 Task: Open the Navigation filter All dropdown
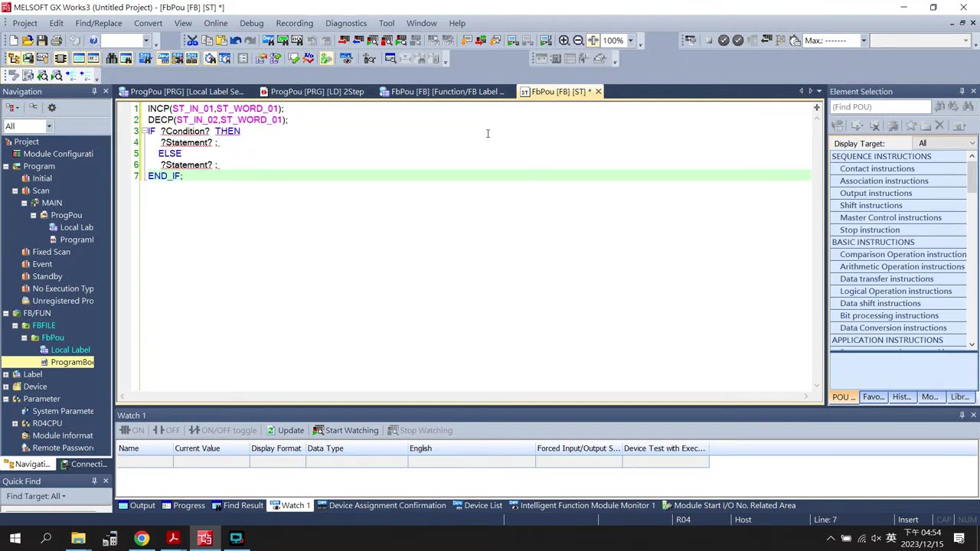49,126
